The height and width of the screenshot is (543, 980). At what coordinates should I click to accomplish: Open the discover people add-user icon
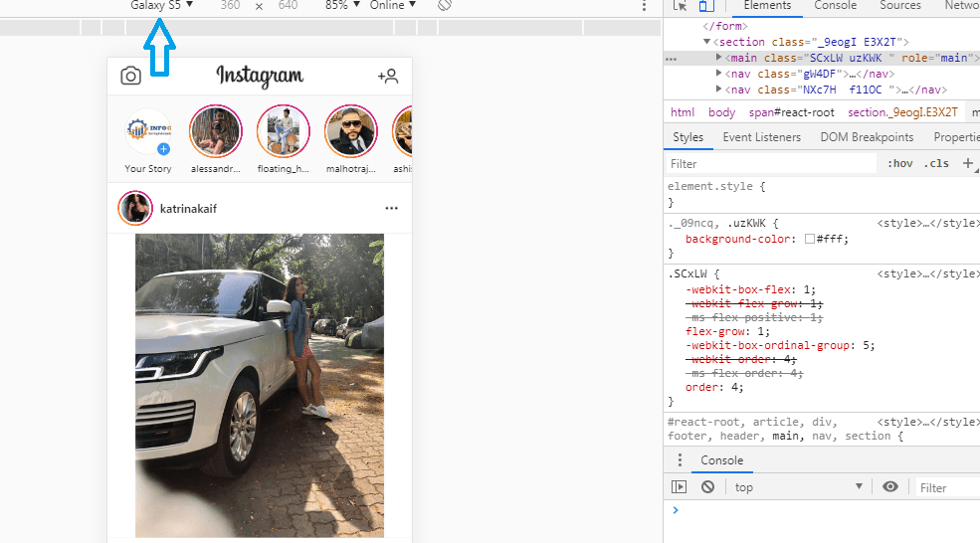click(387, 76)
